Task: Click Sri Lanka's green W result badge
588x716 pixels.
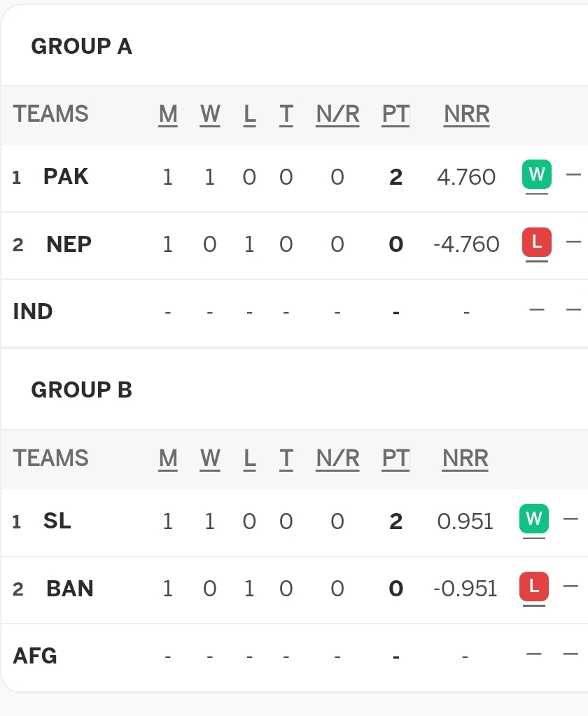Action: click(x=533, y=519)
